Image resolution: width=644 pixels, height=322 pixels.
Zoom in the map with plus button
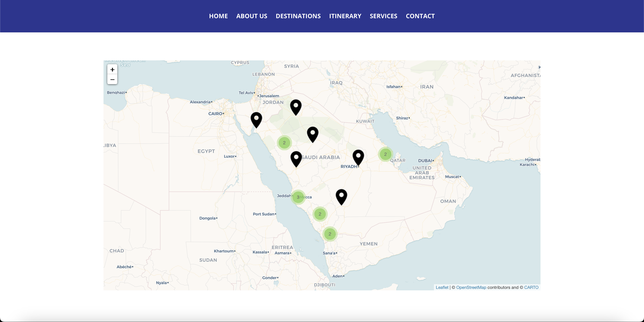[112, 69]
